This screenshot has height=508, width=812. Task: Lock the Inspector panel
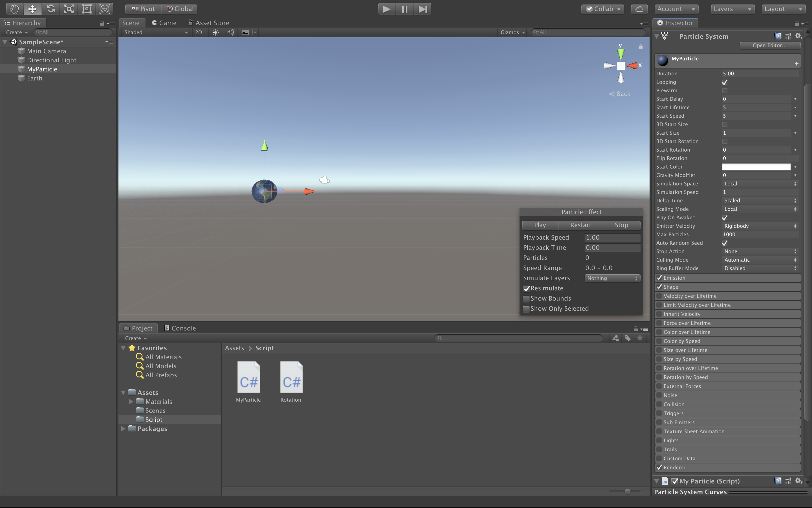[x=796, y=23]
